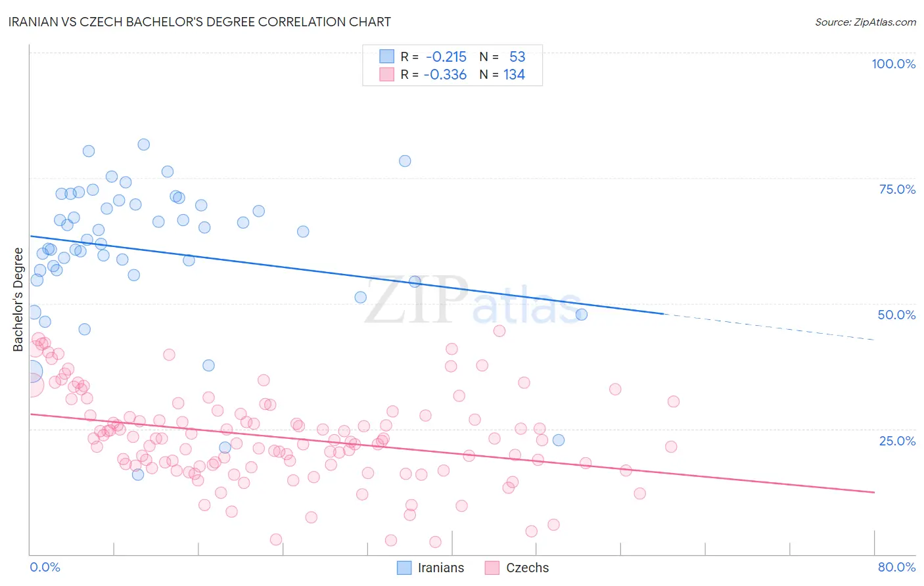
Task: Select the Czechs legend label
Action: (x=527, y=568)
